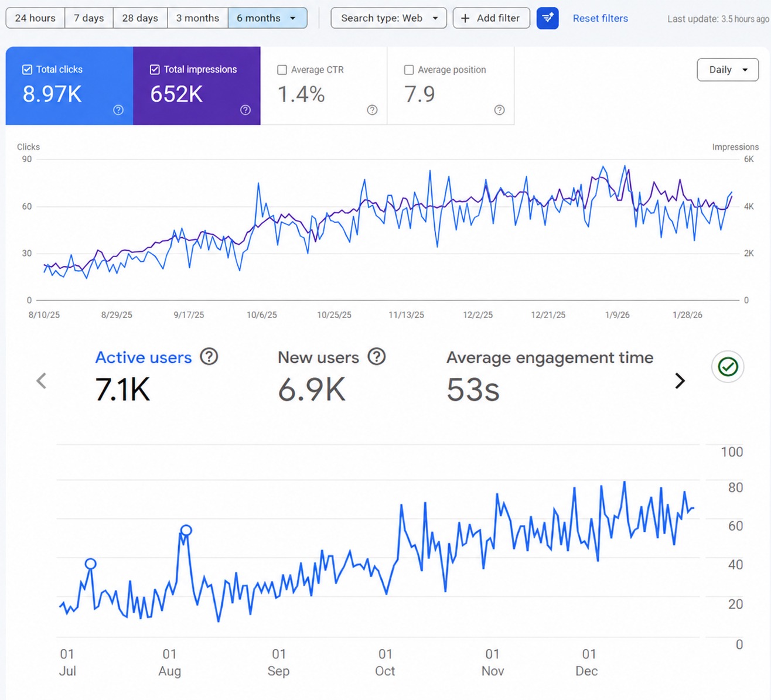This screenshot has width=771, height=700.
Task: Click the 8/10/25 date axis label
Action: click(44, 315)
